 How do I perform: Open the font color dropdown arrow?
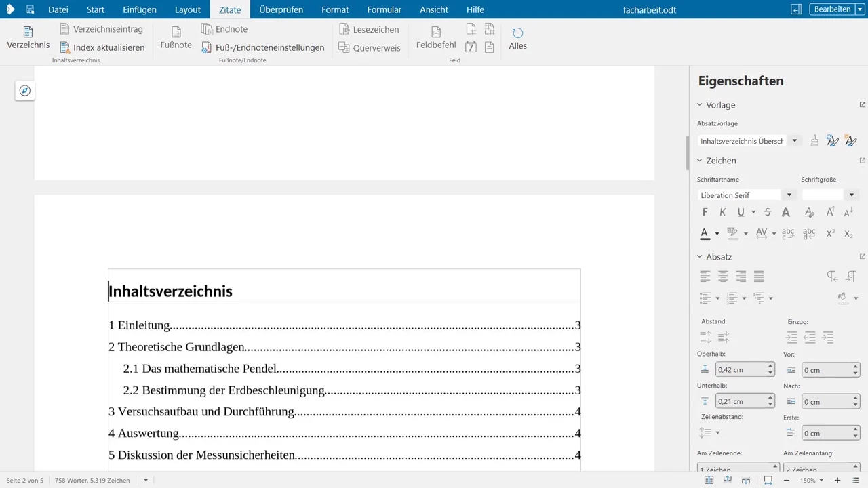pos(717,234)
